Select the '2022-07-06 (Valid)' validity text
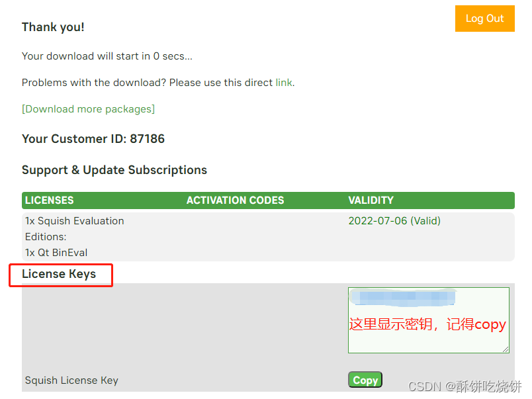532x399 pixels. click(x=394, y=221)
